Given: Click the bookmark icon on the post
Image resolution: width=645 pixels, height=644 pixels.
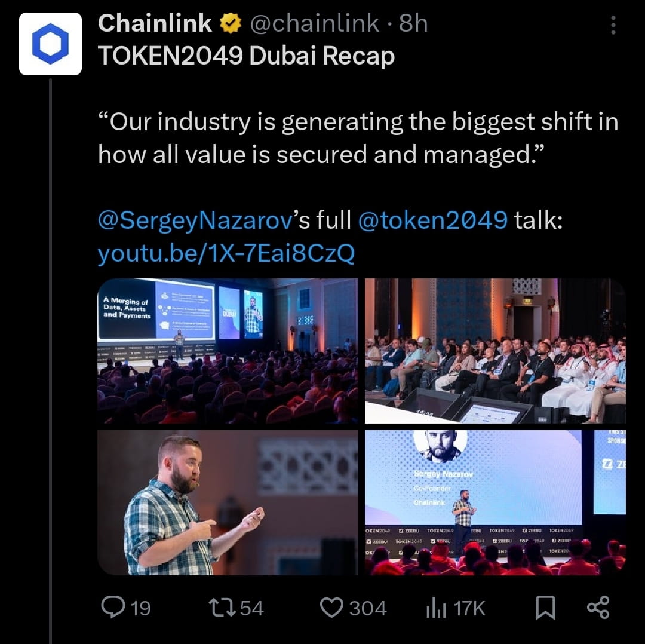Looking at the screenshot, I should coord(545,608).
